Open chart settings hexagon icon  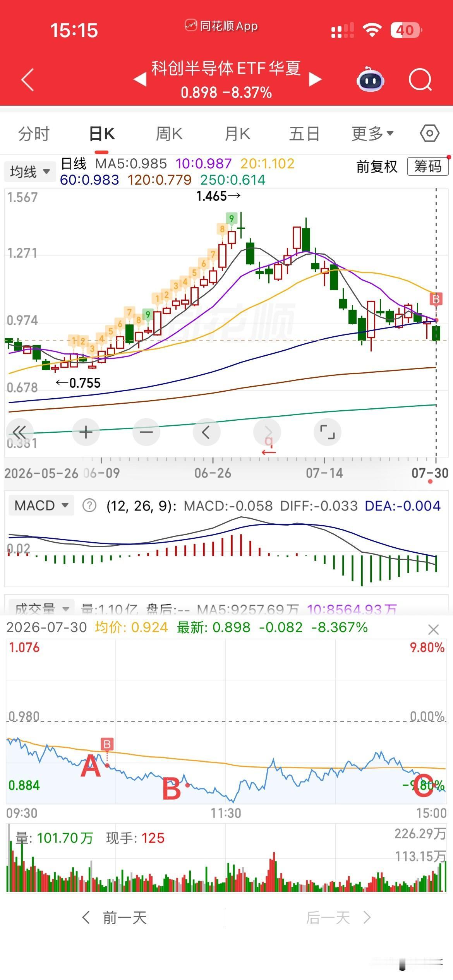click(x=429, y=134)
